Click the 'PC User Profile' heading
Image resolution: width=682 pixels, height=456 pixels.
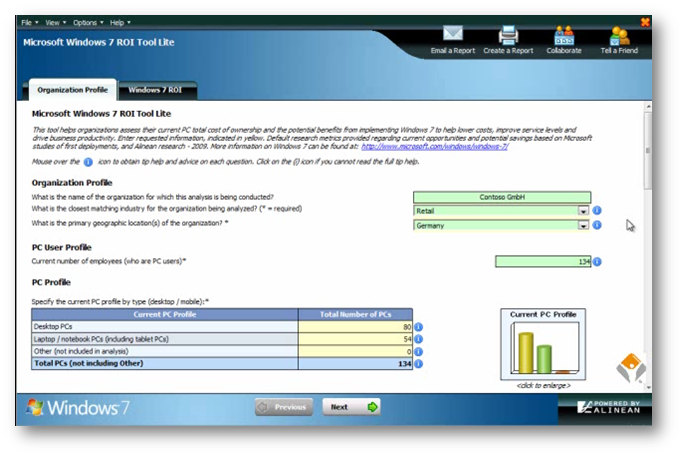click(x=61, y=248)
